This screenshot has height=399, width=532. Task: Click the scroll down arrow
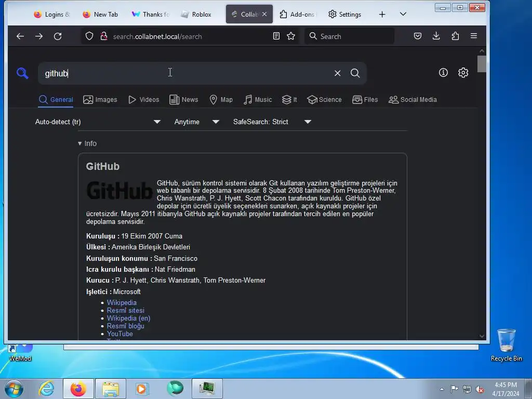coord(482,336)
